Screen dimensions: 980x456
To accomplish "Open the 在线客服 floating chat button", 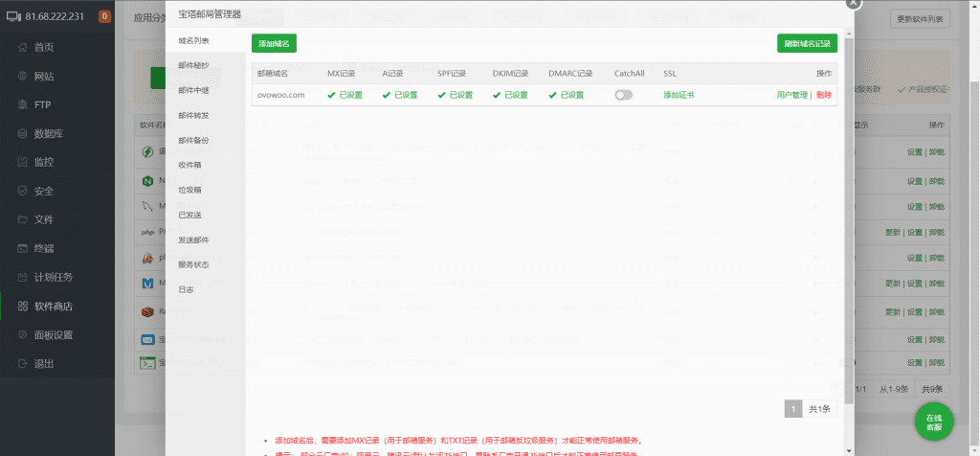I will coord(934,420).
